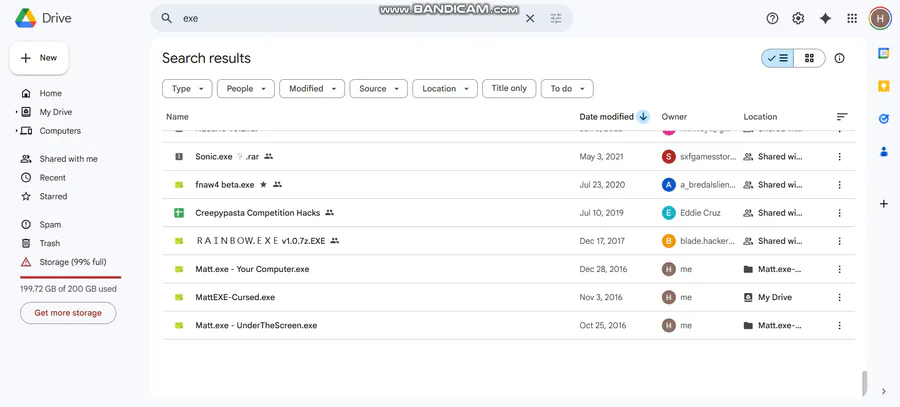Open the To do filter dropdown
Screen dimensions: 900x407
567,88
